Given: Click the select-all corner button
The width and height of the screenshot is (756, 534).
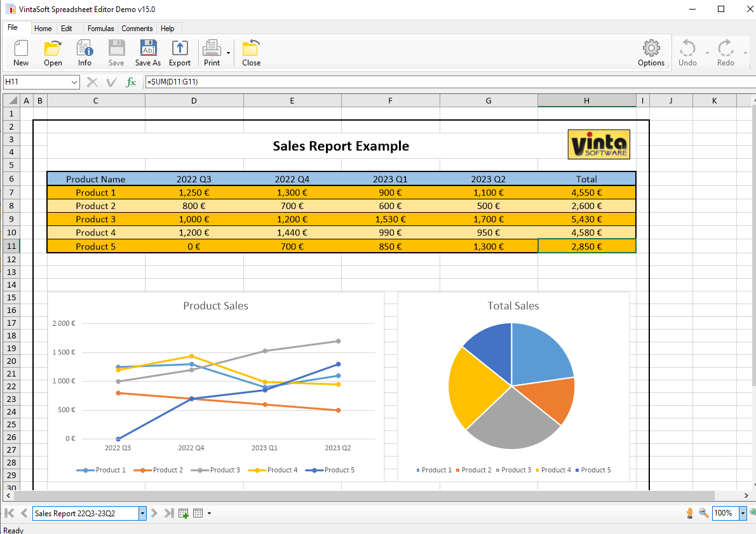Looking at the screenshot, I should (11, 100).
